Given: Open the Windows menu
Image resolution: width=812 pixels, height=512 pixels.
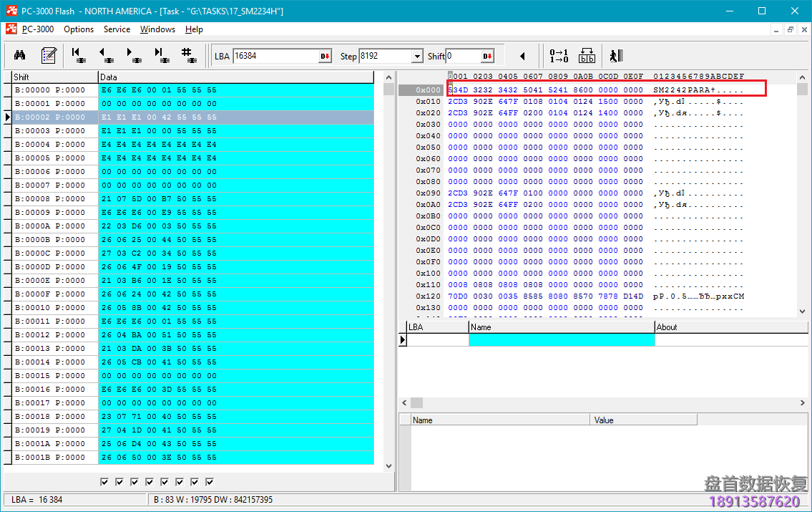Looking at the screenshot, I should tap(157, 29).
